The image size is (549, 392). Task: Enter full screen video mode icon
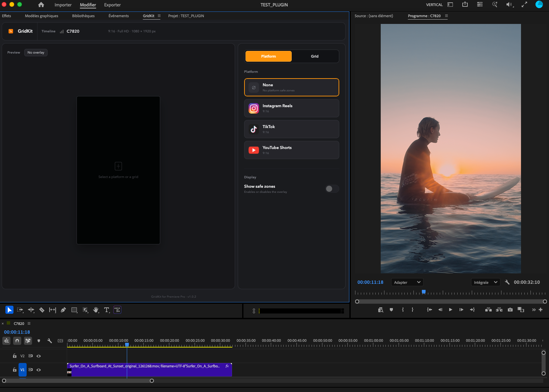pos(524,4)
